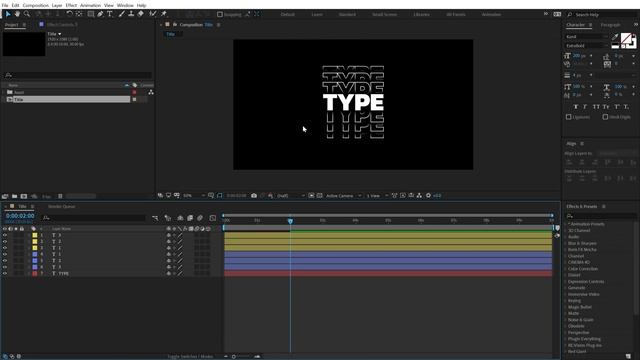The height and width of the screenshot is (360, 640).
Task: Toggle hide shy layers in timeline
Action: pos(180,218)
